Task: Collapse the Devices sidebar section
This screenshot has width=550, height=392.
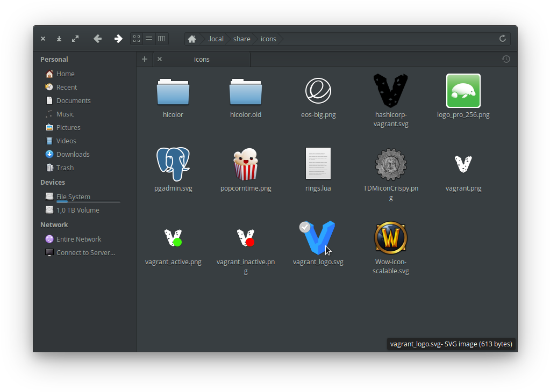Action: point(53,182)
